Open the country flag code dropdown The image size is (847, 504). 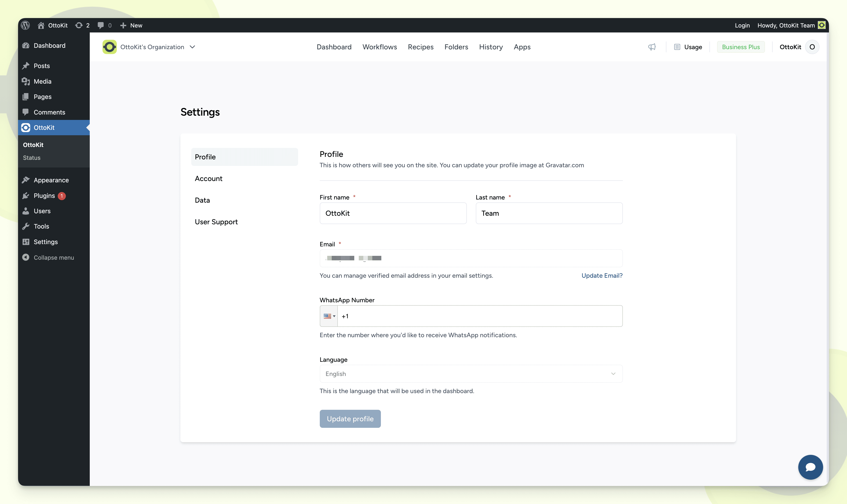(x=329, y=316)
